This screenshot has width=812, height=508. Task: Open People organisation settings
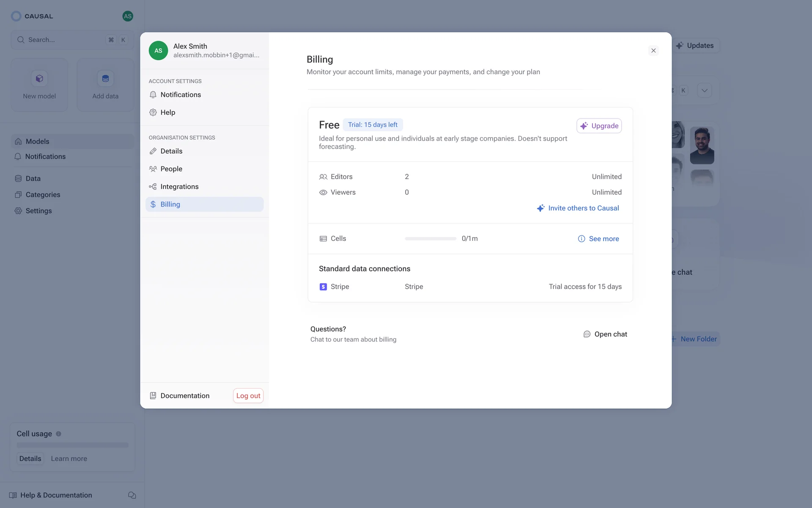click(171, 169)
